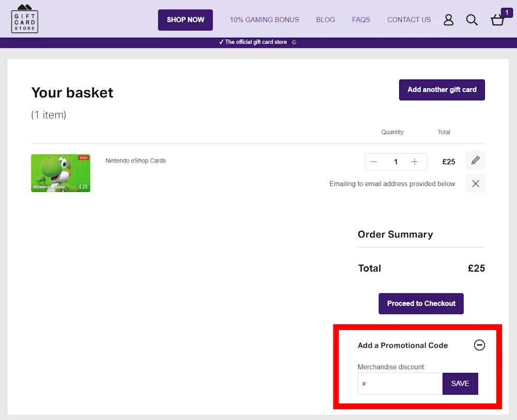Open the user account icon
The image size is (517, 420).
[x=448, y=20]
